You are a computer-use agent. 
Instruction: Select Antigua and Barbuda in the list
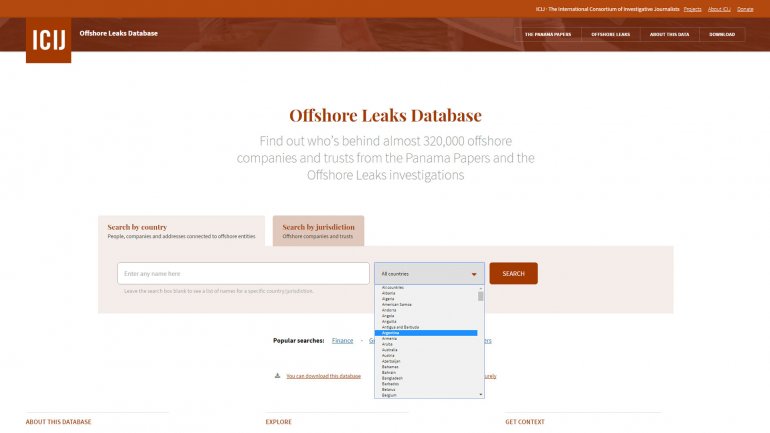click(426, 327)
